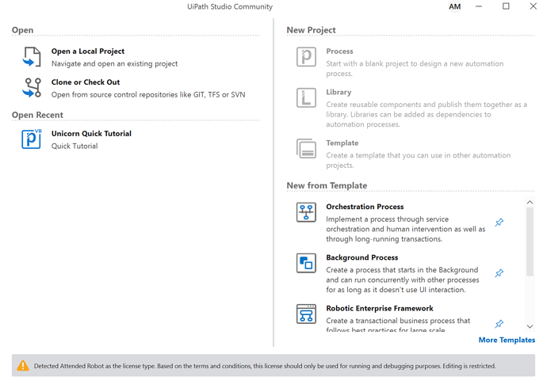Screen dimensions: 547x392
Task: Click the template list scroll up arrow
Action: pyautogui.click(x=530, y=203)
